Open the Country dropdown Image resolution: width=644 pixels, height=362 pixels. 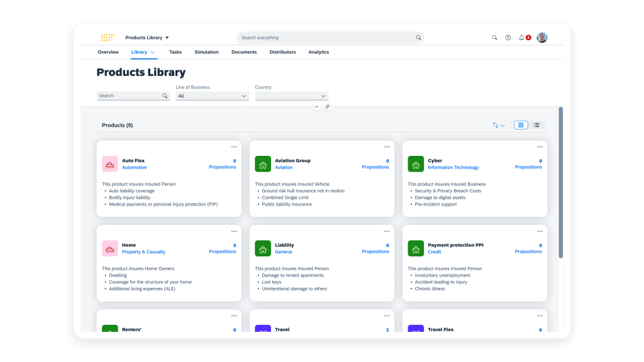click(292, 96)
